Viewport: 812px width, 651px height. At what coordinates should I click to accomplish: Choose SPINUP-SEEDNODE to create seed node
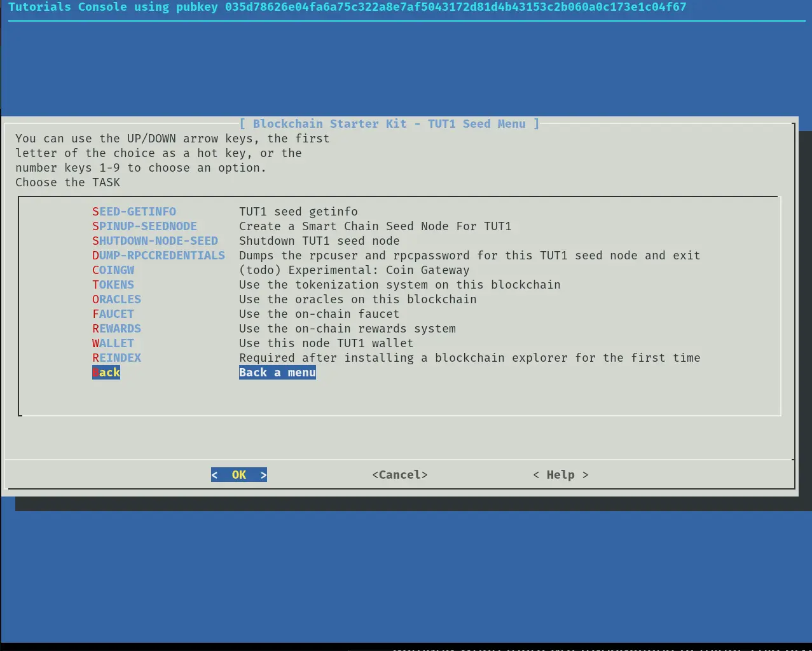point(144,226)
